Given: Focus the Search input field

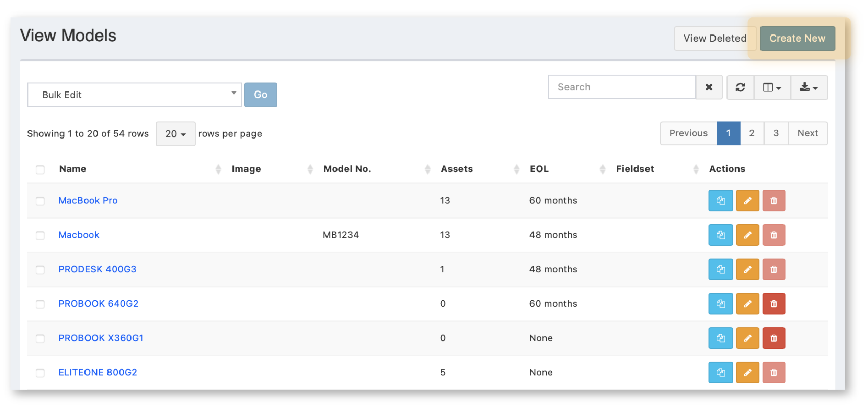Looking at the screenshot, I should click(621, 87).
